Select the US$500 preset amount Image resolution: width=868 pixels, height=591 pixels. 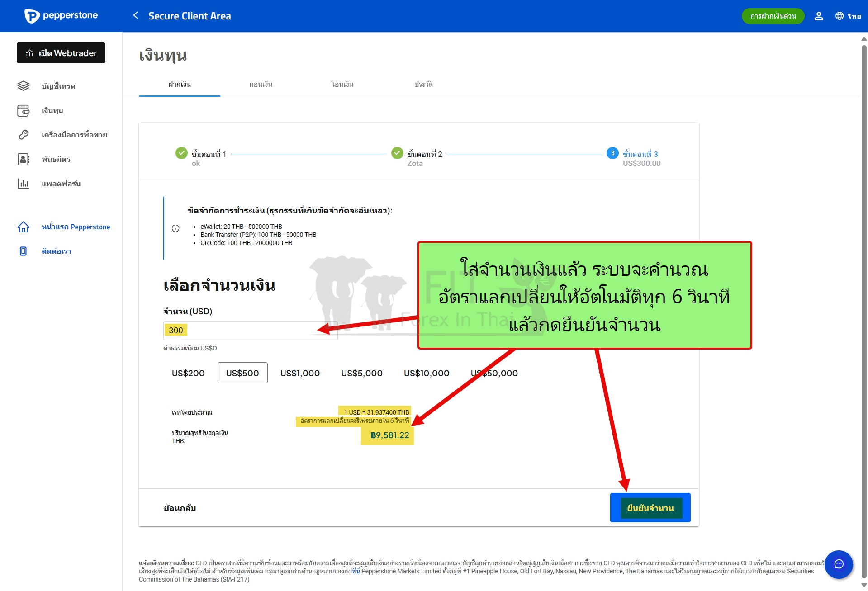(x=242, y=373)
